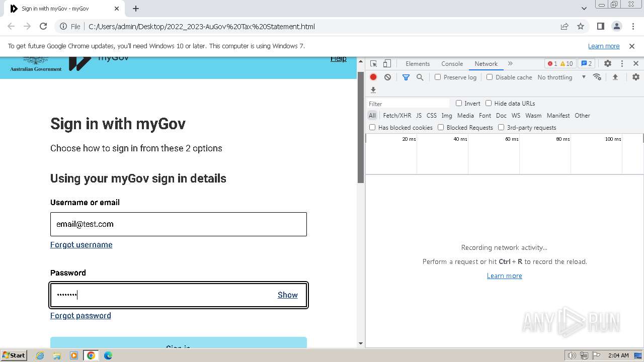This screenshot has height=362, width=644.
Task: Export HAR file with download icon
Action: coord(373,90)
